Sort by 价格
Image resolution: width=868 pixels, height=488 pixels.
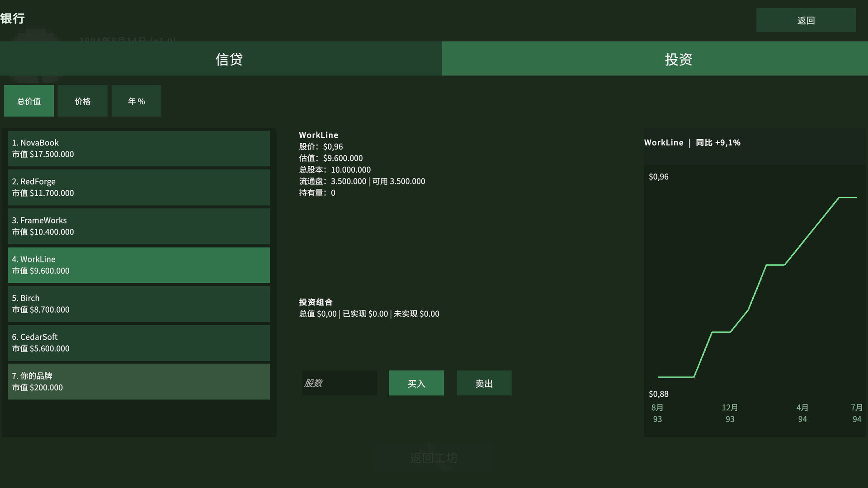pos(83,101)
